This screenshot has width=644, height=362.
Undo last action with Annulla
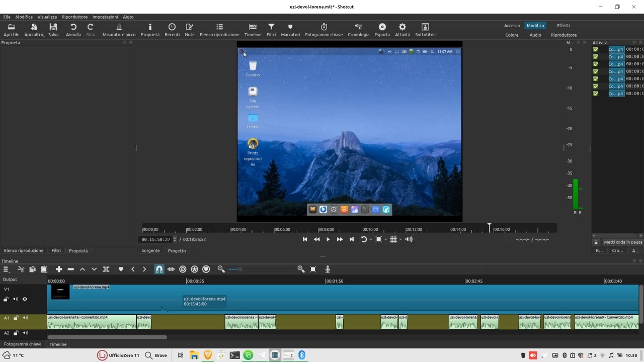(73, 30)
